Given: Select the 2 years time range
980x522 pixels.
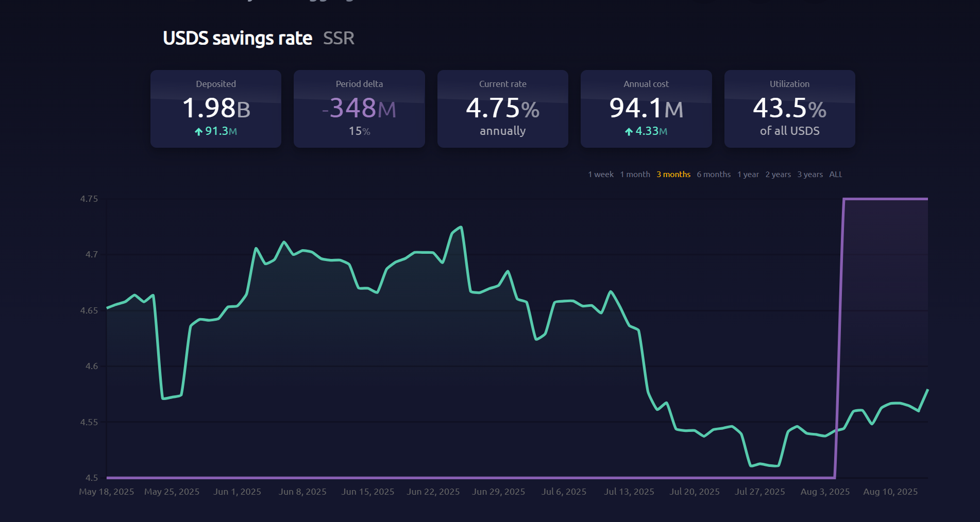Looking at the screenshot, I should coord(778,175).
